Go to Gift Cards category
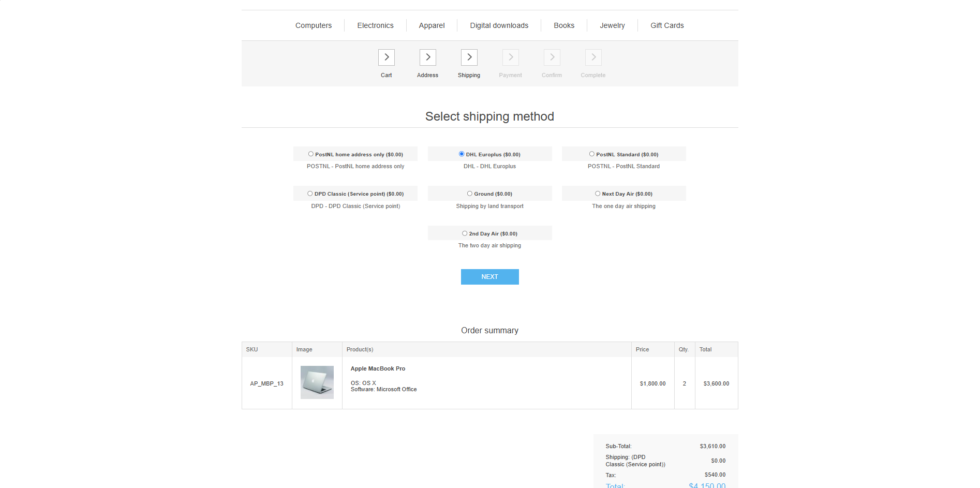The height and width of the screenshot is (488, 980). [667, 25]
